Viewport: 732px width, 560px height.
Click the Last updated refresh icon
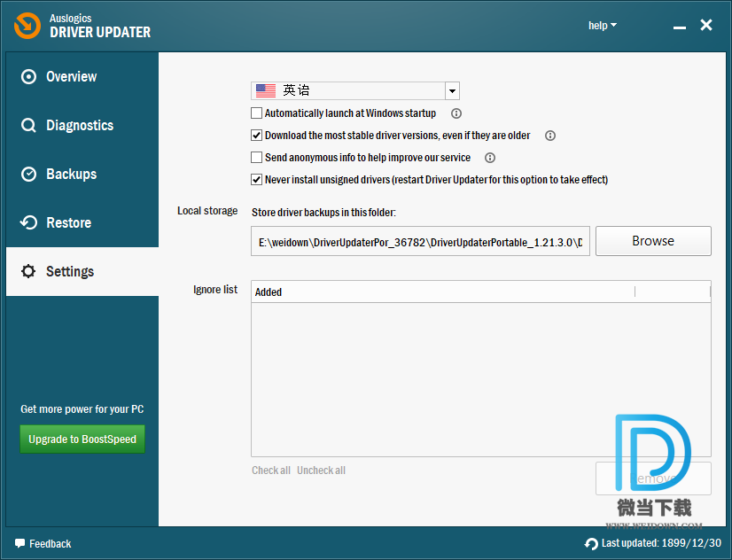tap(591, 544)
